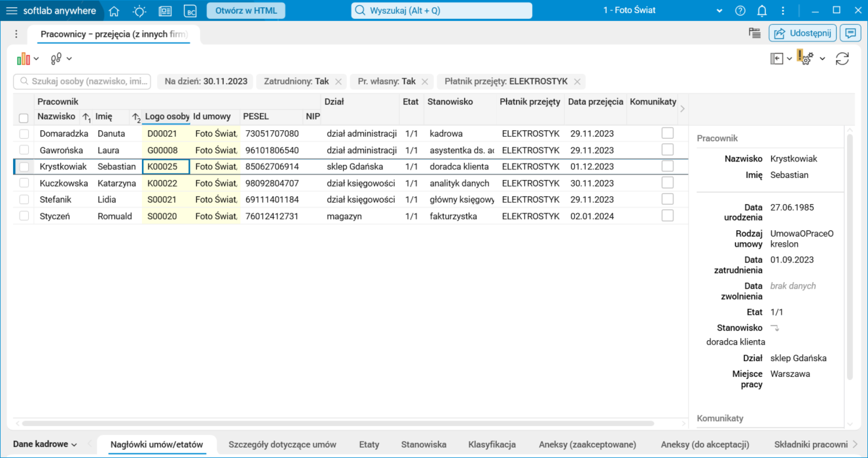Open the notifications bell

click(762, 10)
